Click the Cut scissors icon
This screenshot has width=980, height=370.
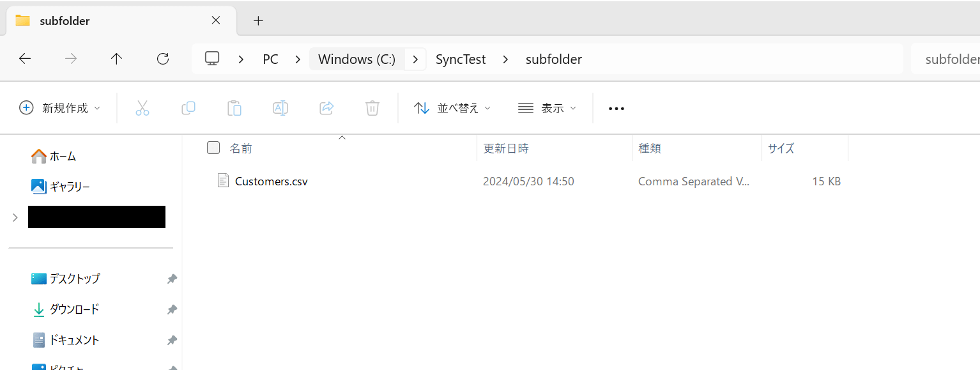point(142,108)
